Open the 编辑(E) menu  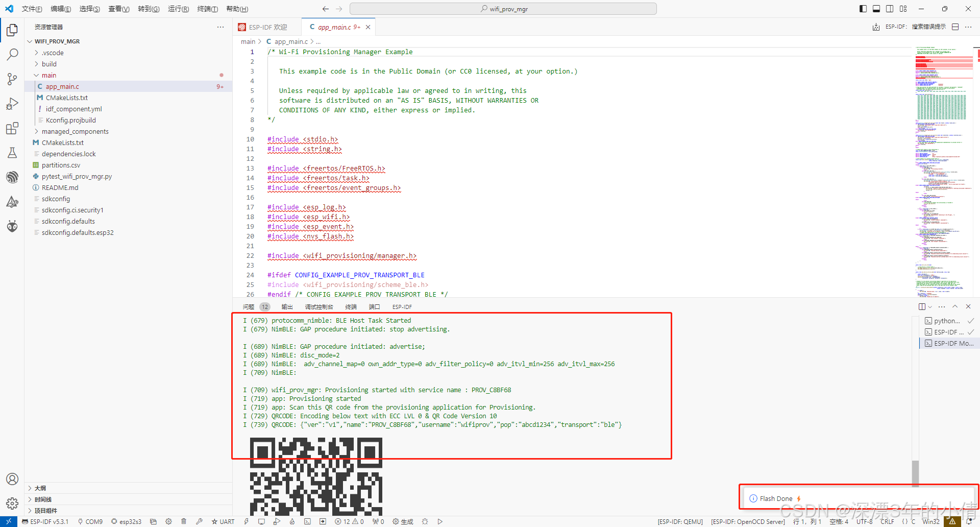click(x=61, y=9)
